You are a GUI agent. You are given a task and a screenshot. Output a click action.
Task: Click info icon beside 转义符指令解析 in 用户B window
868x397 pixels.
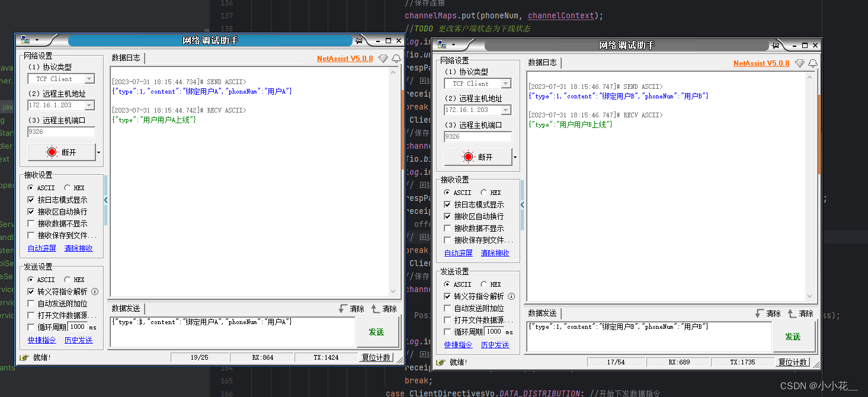click(511, 296)
